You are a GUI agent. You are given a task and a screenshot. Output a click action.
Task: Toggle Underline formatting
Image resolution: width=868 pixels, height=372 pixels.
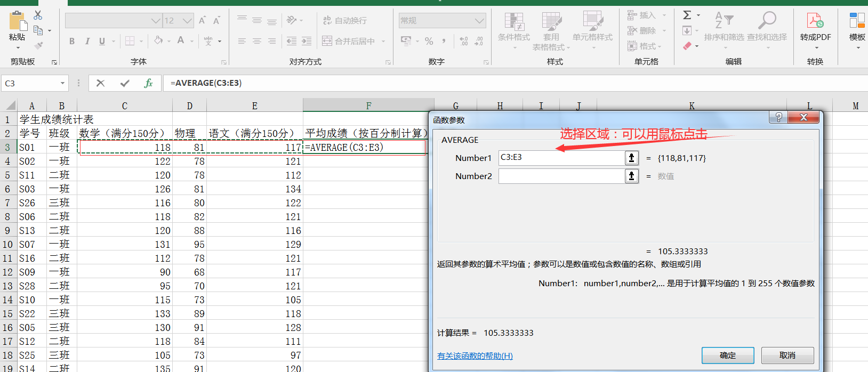(102, 41)
